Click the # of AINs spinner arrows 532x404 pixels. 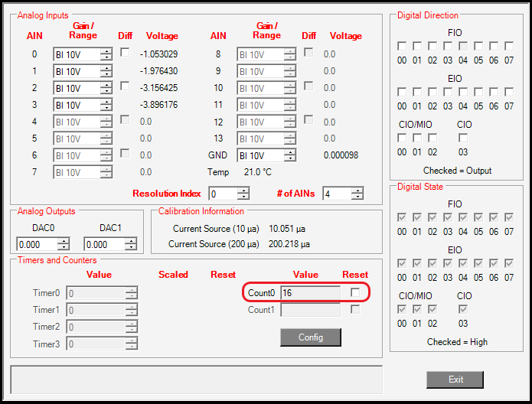[x=357, y=194]
